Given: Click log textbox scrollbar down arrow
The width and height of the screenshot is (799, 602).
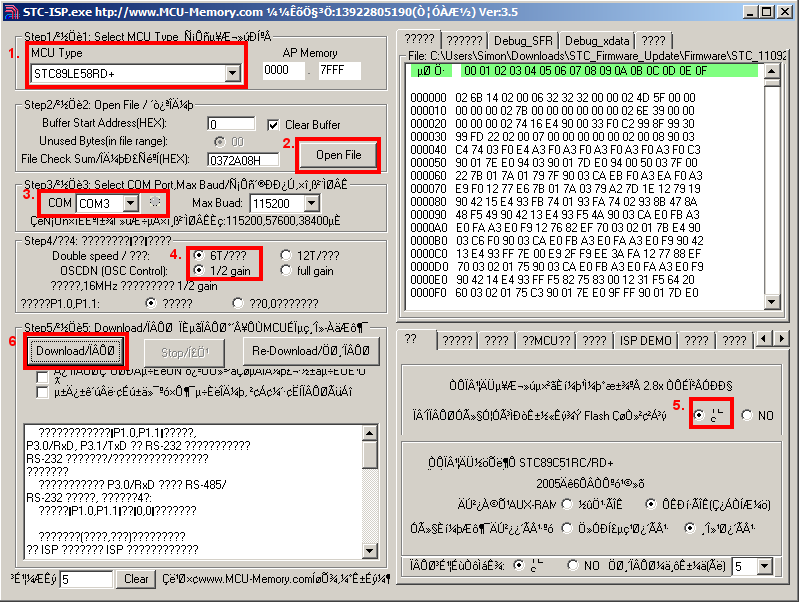Looking at the screenshot, I should tap(370, 551).
